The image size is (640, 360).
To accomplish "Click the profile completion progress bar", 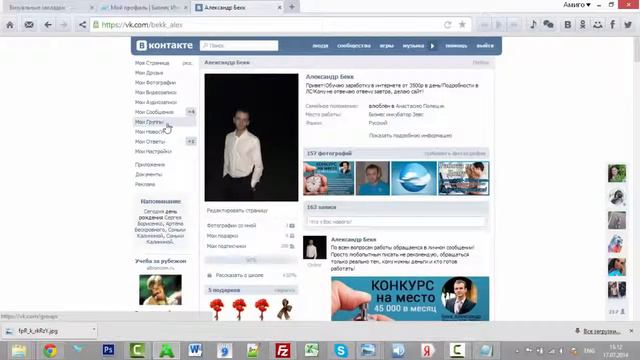I will point(251,260).
